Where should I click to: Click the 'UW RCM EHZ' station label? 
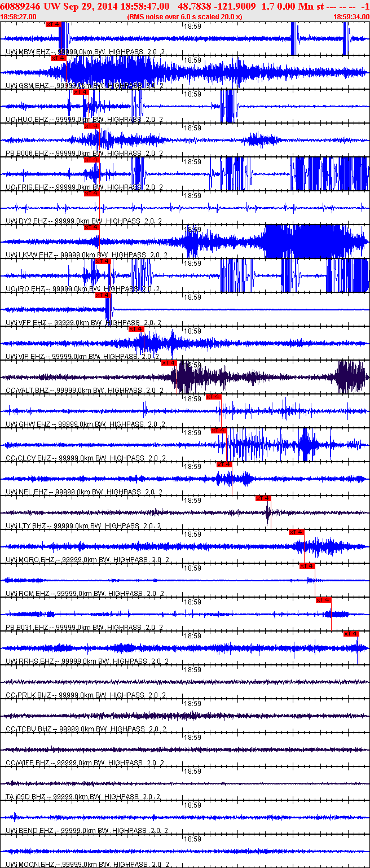point(28,593)
